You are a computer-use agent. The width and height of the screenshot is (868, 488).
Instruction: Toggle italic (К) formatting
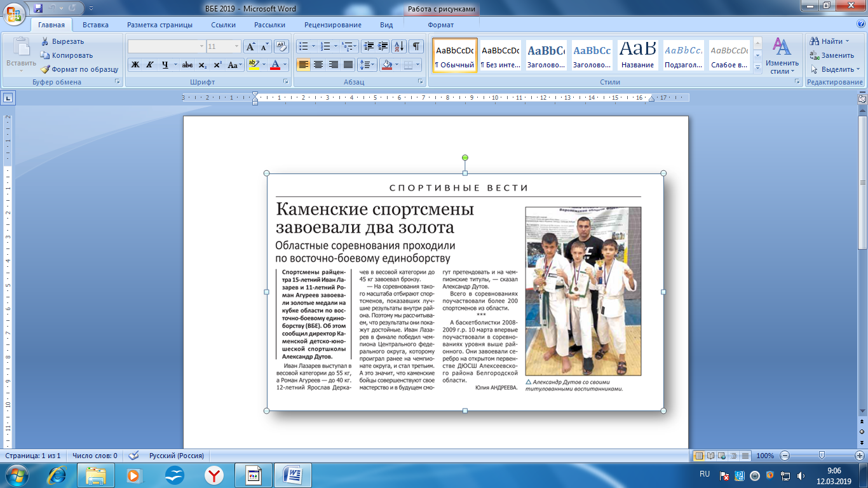click(x=150, y=65)
